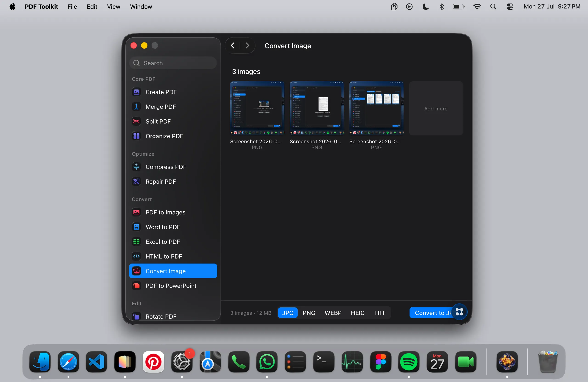Select the Split PDF scissors tool
This screenshot has height=382, width=588.
pos(173,121)
